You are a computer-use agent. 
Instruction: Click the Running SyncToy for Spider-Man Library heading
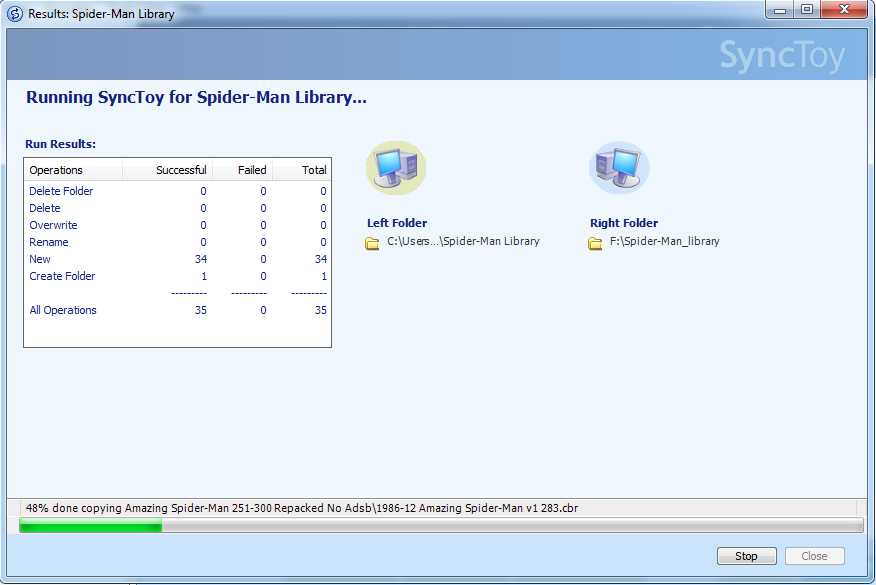tap(196, 98)
